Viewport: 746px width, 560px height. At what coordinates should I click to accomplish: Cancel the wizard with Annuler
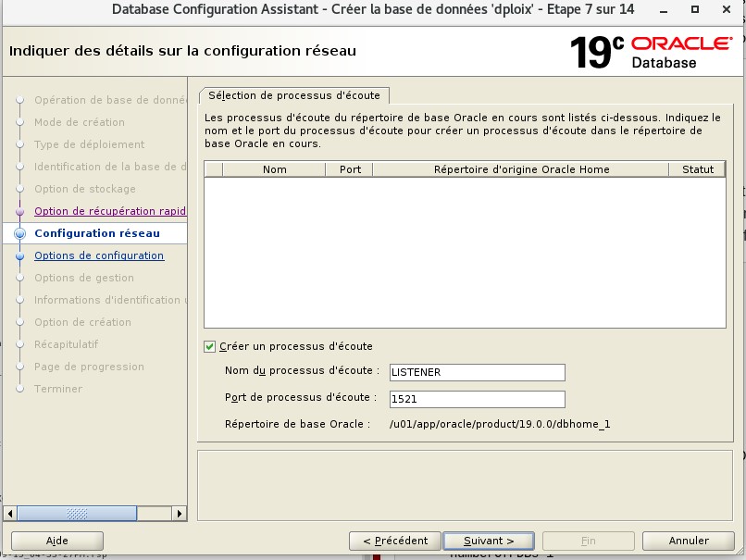tap(689, 541)
